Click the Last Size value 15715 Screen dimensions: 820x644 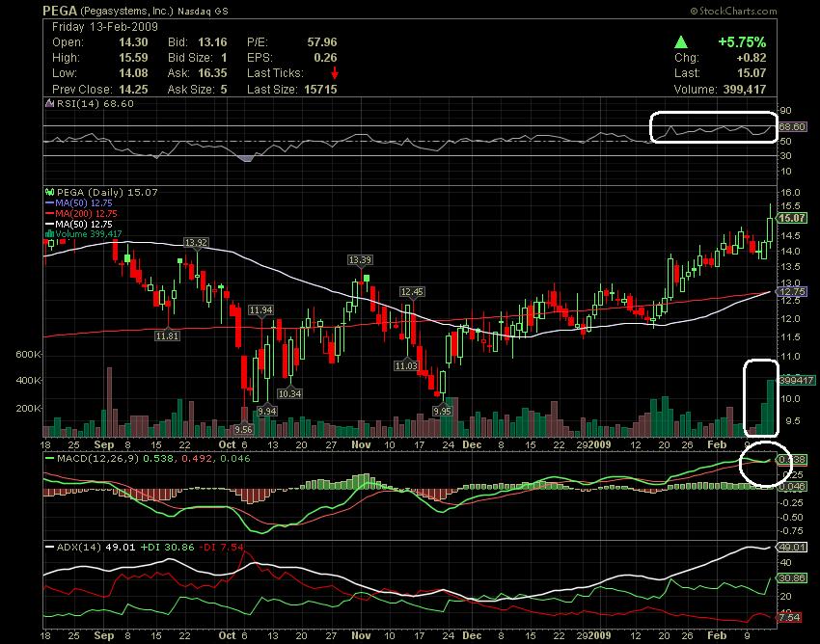pyautogui.click(x=320, y=90)
